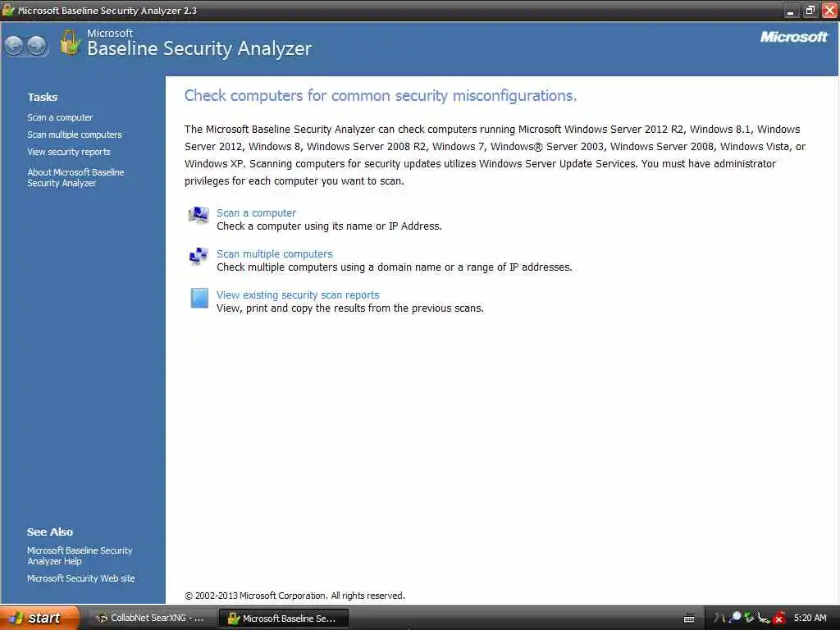Click the padlock Baseline Security Analyzer logo

coord(70,43)
